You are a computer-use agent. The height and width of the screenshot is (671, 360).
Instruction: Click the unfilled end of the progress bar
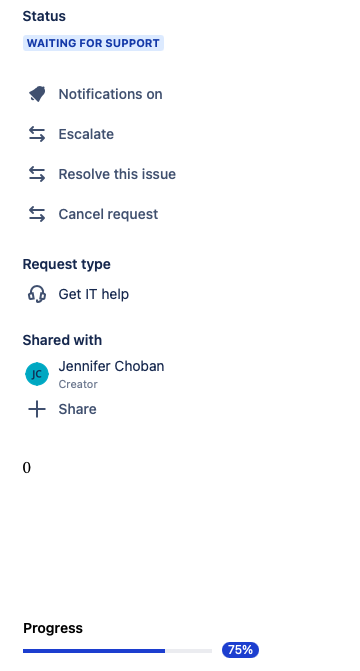[x=188, y=651]
